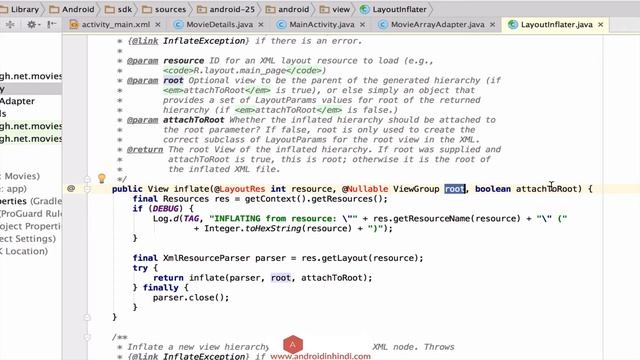Click fold marker at inflate method closing brace
Viewport: 640px width, 360px height.
87,317
